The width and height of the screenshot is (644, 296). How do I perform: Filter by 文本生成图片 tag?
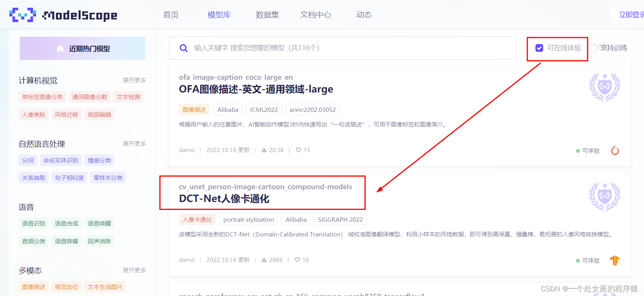tap(105, 287)
